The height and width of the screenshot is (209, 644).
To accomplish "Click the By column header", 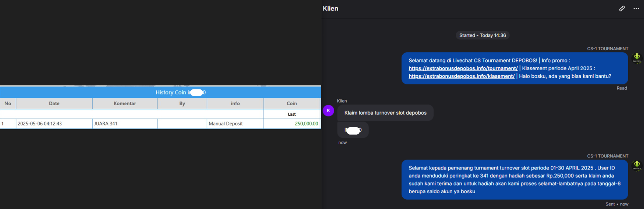I will [x=182, y=103].
